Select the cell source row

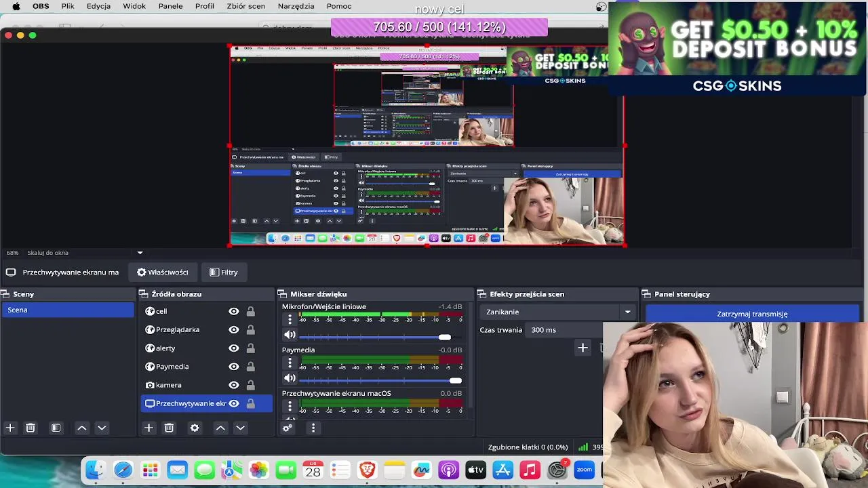point(206,311)
